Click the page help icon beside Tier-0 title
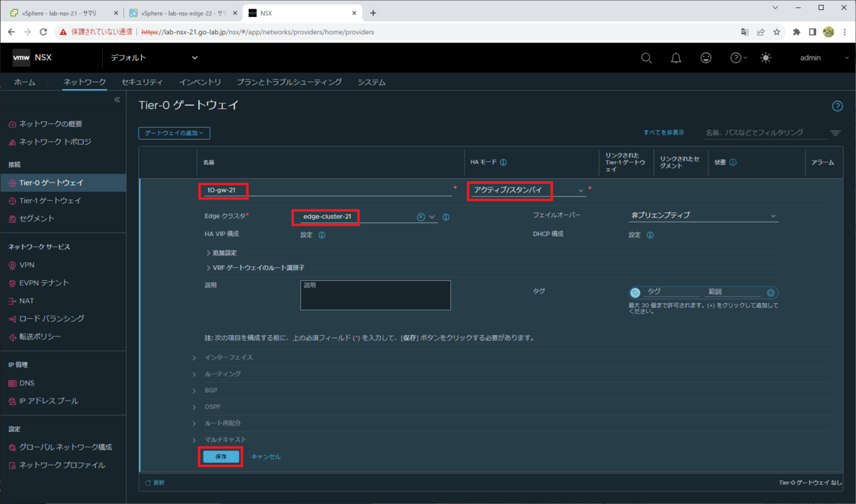This screenshot has width=856, height=504. (837, 106)
